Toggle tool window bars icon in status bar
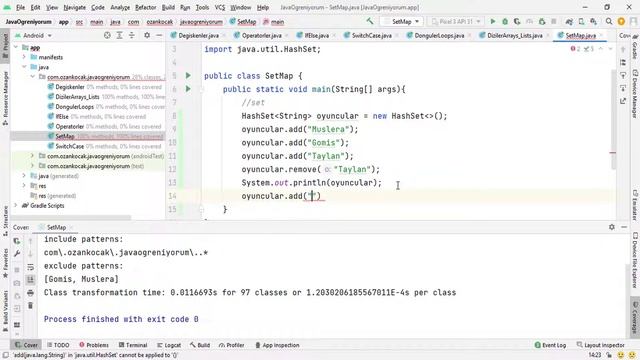640x360 pixels. 5,355
